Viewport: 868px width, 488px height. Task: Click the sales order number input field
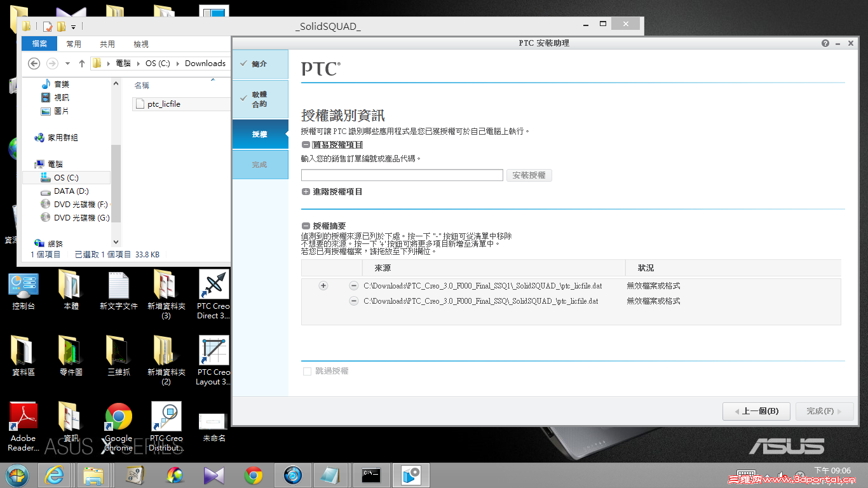pyautogui.click(x=402, y=175)
